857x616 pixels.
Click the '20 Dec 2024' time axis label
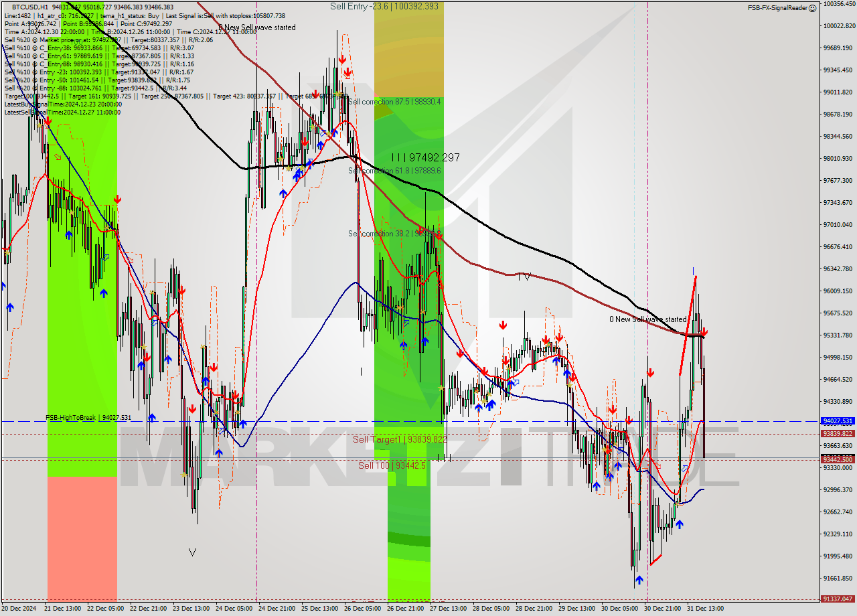pyautogui.click(x=20, y=609)
